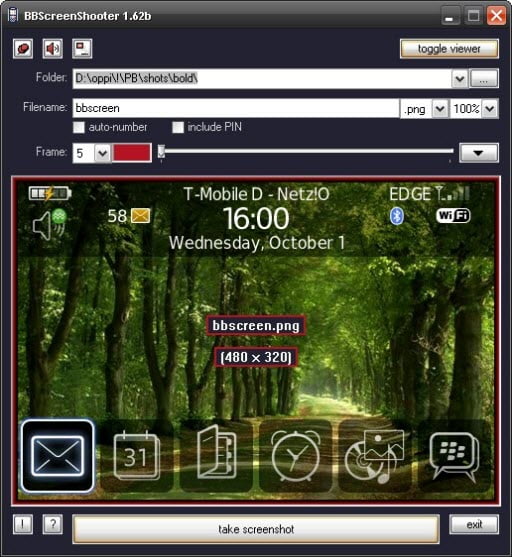The height and width of the screenshot is (557, 512).
Task: Click the red record icon in toolbar
Action: point(23,48)
